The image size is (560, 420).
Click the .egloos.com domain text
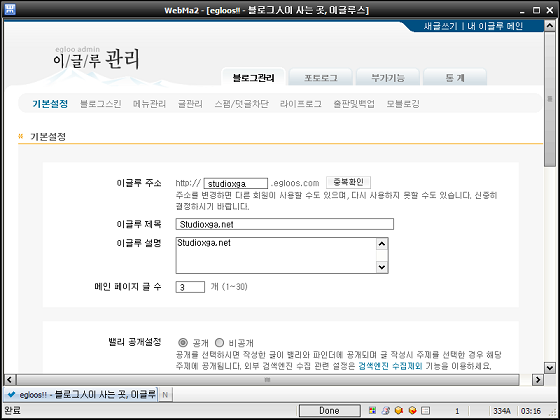(x=295, y=183)
